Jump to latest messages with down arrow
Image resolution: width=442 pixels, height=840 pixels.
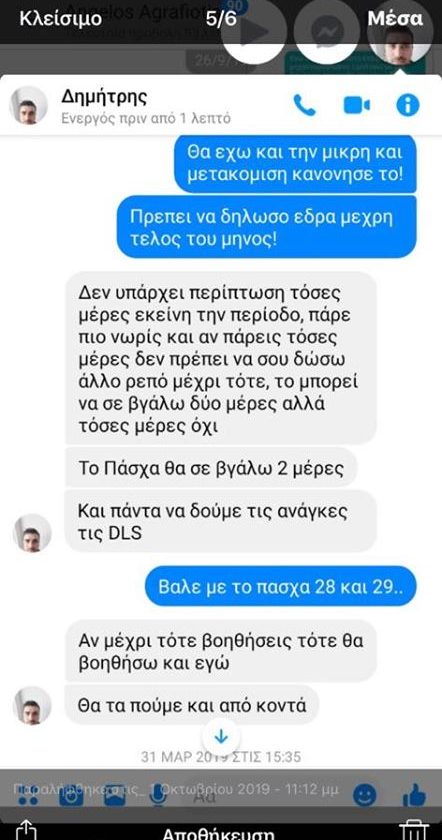pyautogui.click(x=221, y=737)
